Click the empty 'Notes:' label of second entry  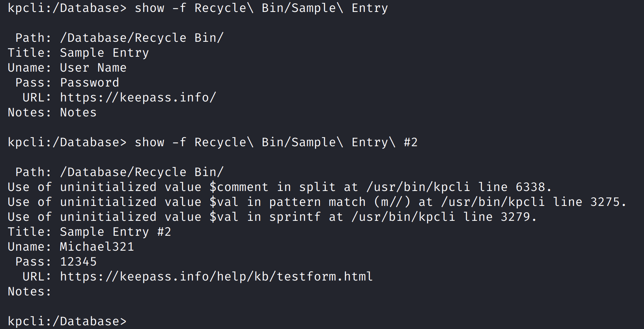coord(29,291)
